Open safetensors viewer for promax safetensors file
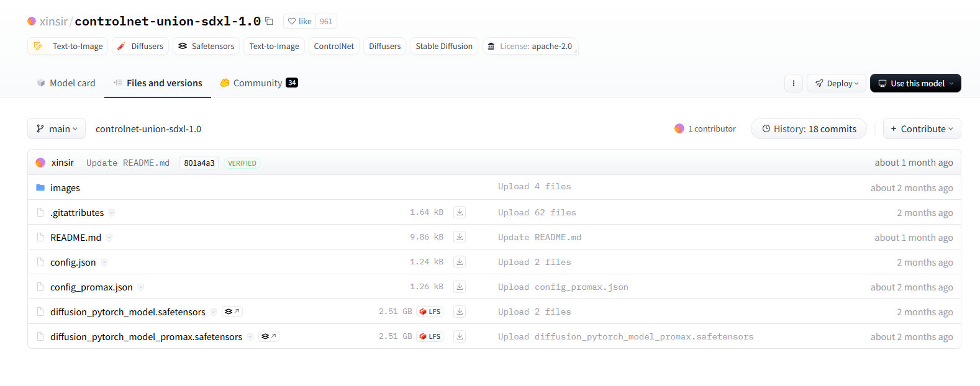This screenshot has height=386, width=980. point(268,336)
